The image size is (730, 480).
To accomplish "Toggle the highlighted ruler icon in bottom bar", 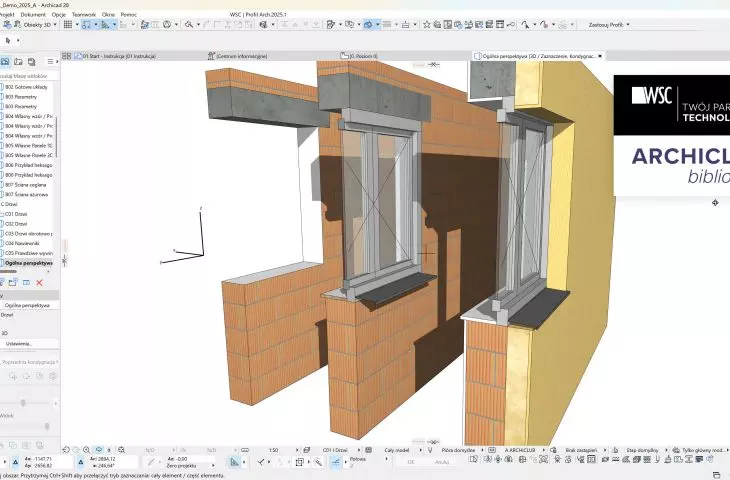I will coord(235,462).
